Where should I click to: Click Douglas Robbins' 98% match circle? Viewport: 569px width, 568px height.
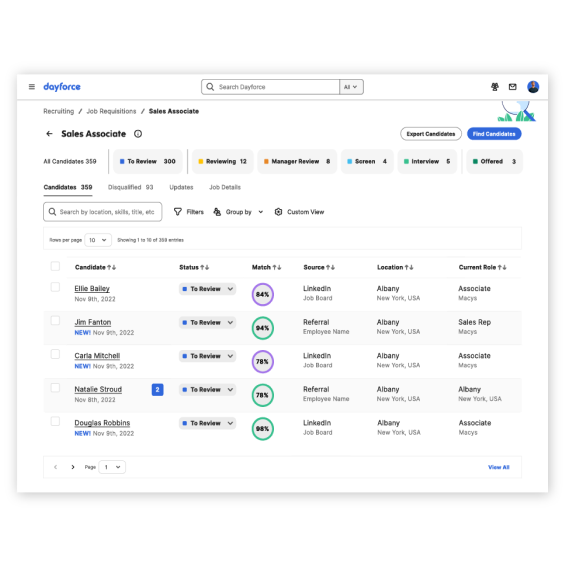(262, 429)
